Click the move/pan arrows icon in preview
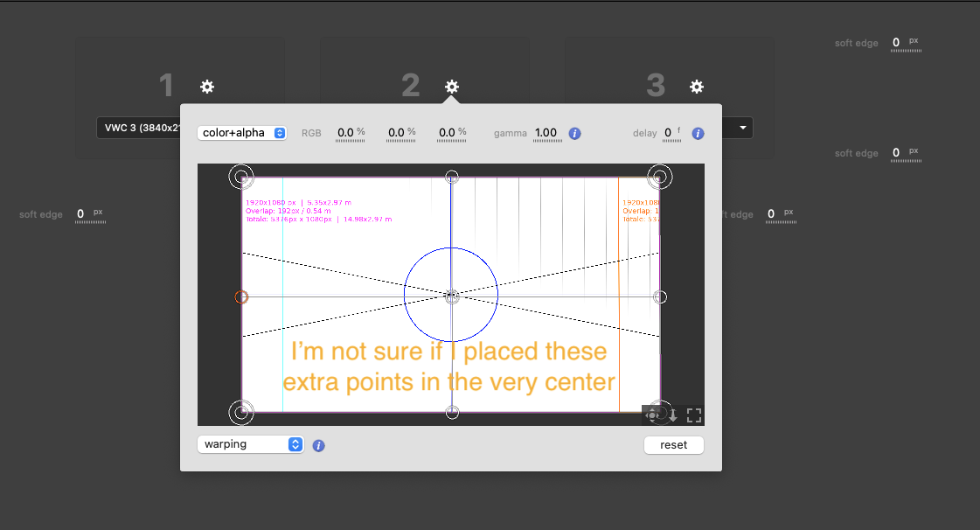This screenshot has height=530, width=980. pos(652,415)
